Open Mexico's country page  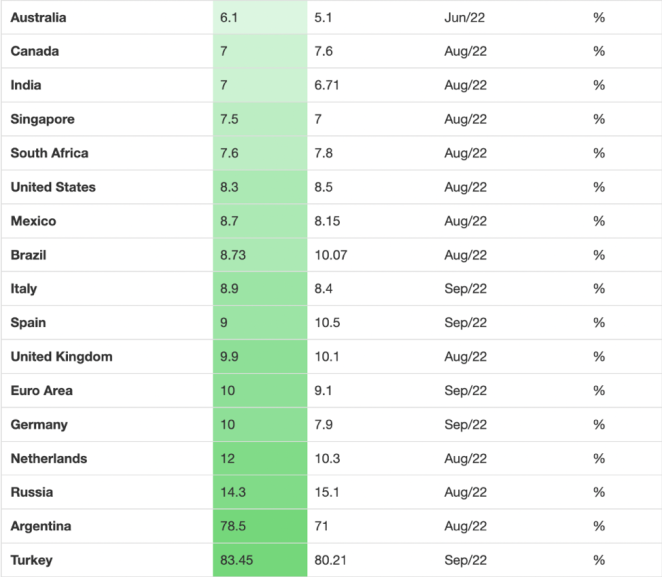pyautogui.click(x=33, y=221)
